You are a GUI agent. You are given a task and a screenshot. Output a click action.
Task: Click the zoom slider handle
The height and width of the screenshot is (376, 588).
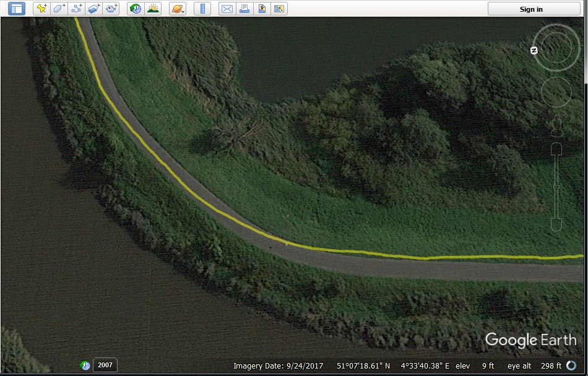(x=556, y=187)
